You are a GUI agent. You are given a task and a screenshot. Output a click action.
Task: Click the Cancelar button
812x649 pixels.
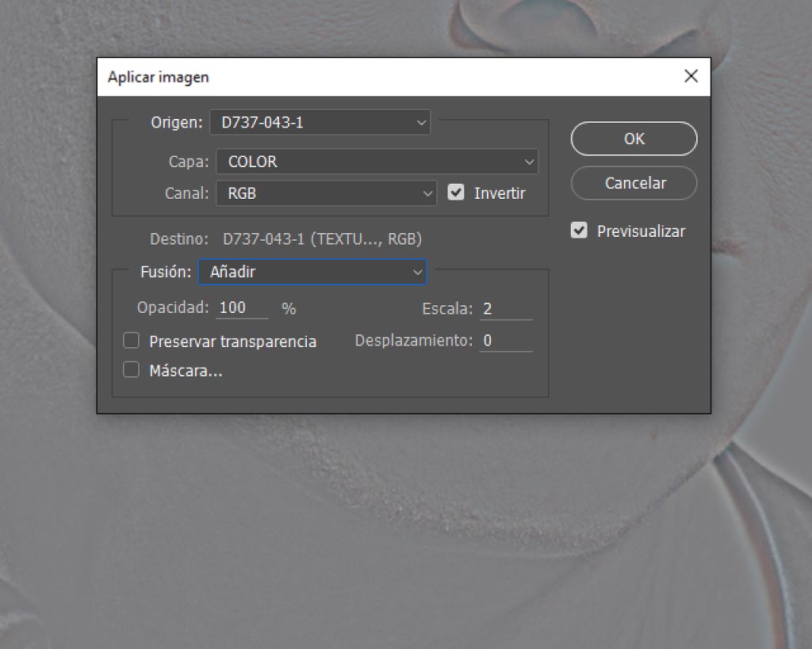[x=634, y=183]
